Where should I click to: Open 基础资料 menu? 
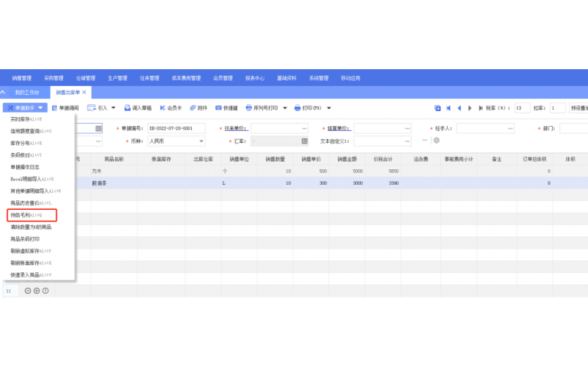point(287,78)
